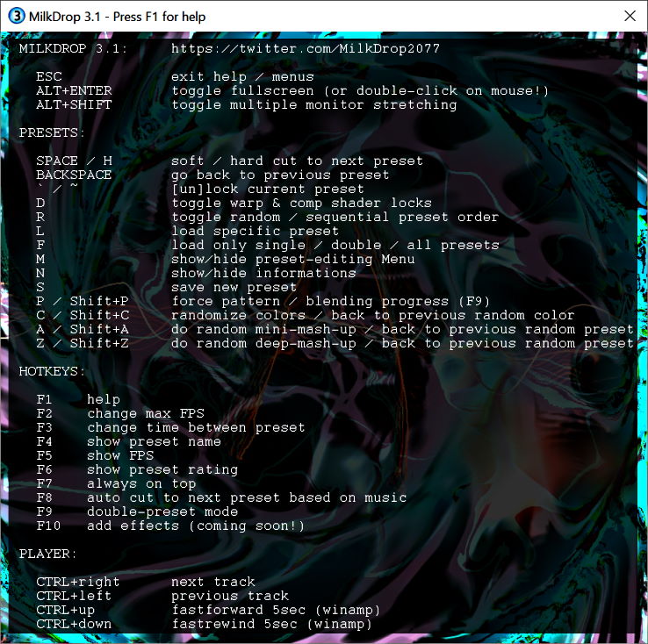Click the 'ALT+SHIFT' key label
The width and height of the screenshot is (648, 644).
click(74, 104)
